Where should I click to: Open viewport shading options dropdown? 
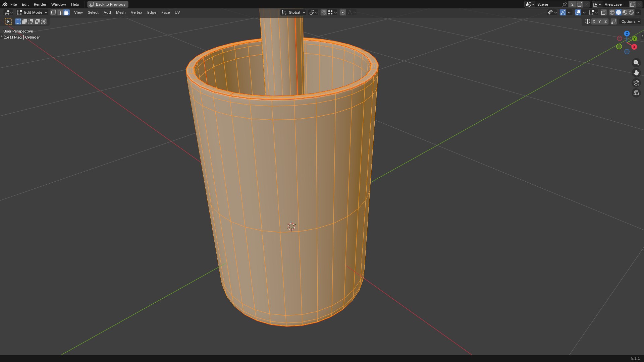tap(638, 12)
